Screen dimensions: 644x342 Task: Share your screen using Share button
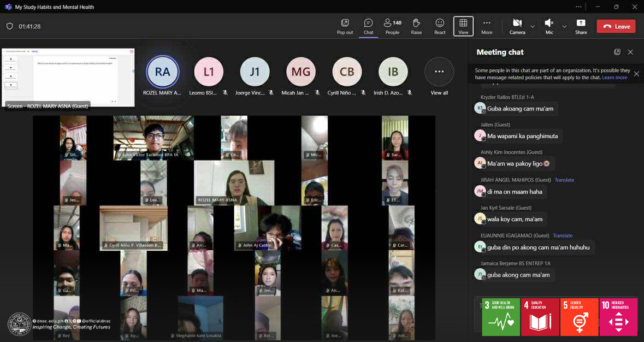pyautogui.click(x=581, y=26)
